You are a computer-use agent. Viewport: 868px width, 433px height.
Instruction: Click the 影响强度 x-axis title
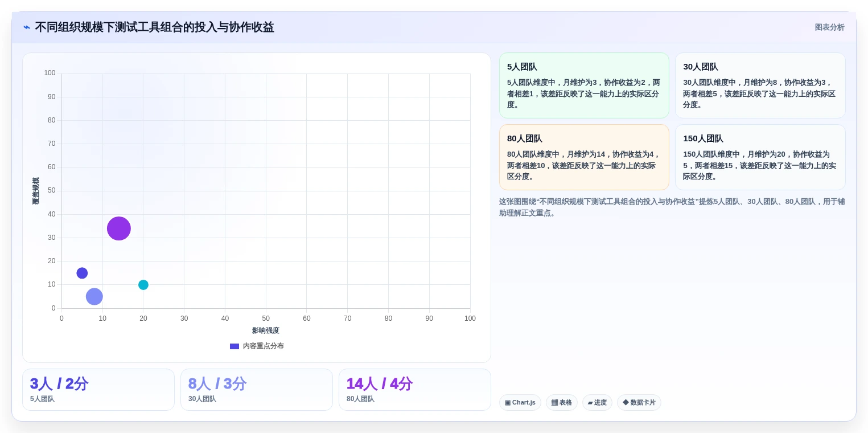coord(266,330)
